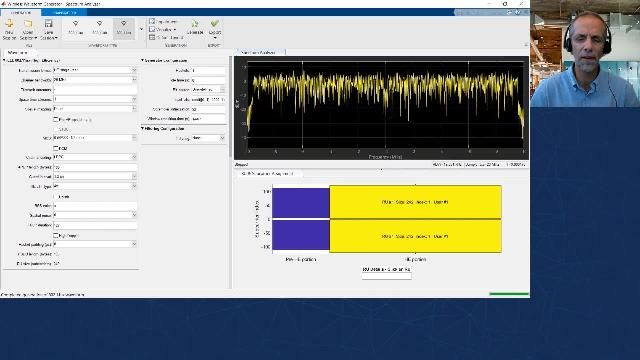The width and height of the screenshot is (640, 360).
Task: Click the RBW readout in analyzer status bar
Action: [447, 165]
